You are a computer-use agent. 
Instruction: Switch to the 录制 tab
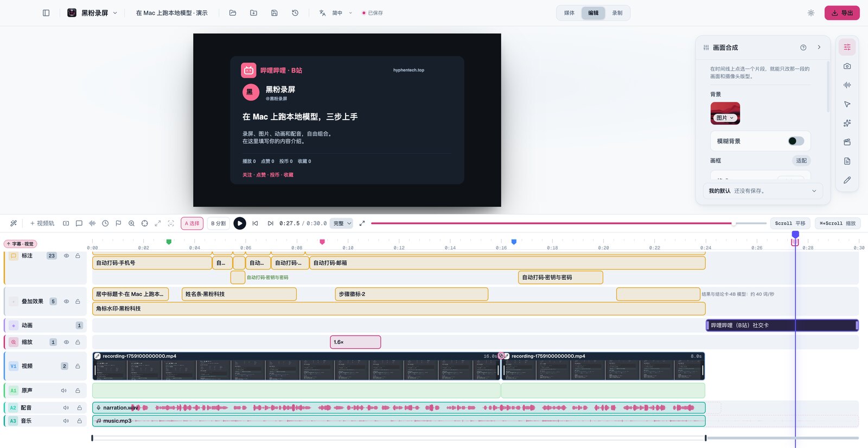click(x=617, y=13)
